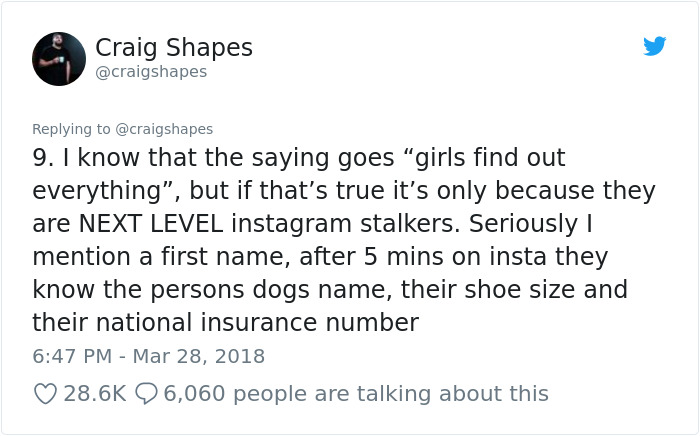Open "6,060 people are talking about this"

[356, 394]
